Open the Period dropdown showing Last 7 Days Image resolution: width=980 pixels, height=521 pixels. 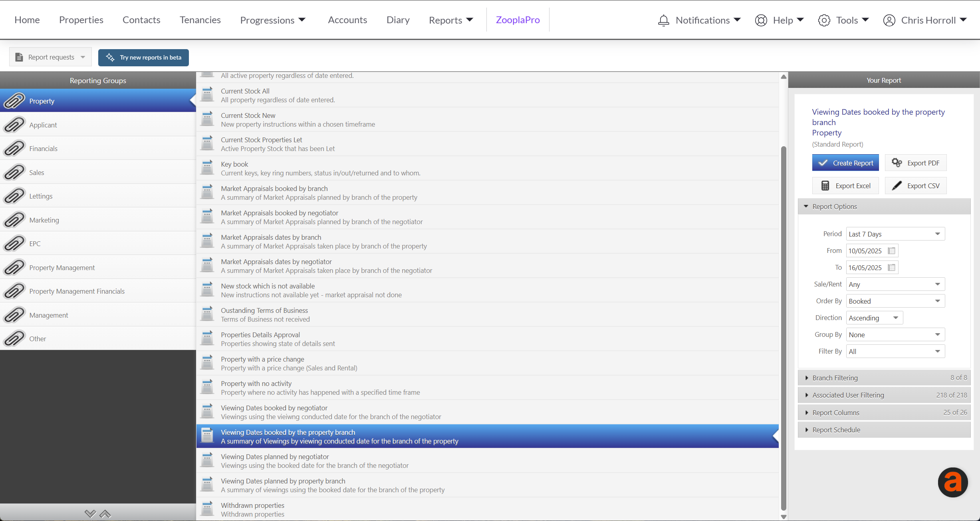[895, 234]
